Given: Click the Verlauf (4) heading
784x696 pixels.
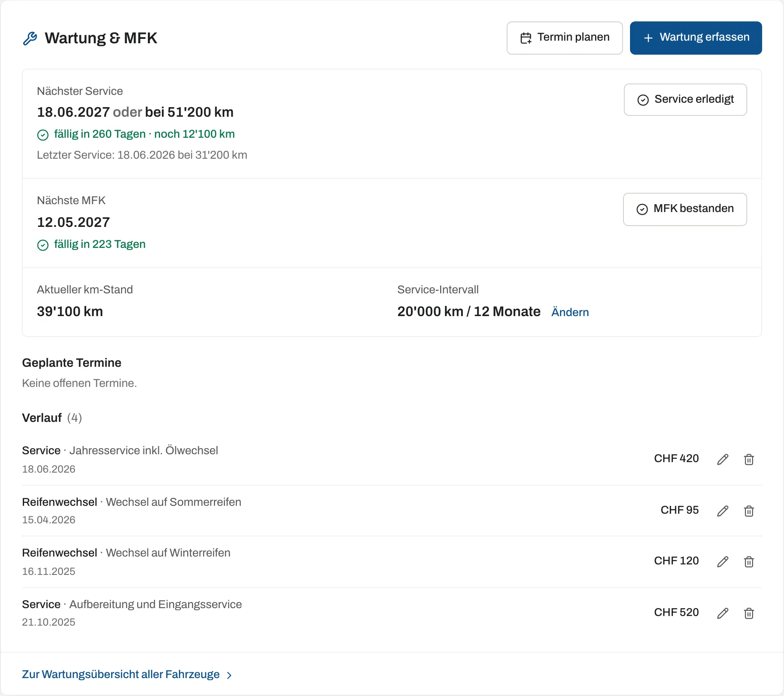Looking at the screenshot, I should (52, 418).
